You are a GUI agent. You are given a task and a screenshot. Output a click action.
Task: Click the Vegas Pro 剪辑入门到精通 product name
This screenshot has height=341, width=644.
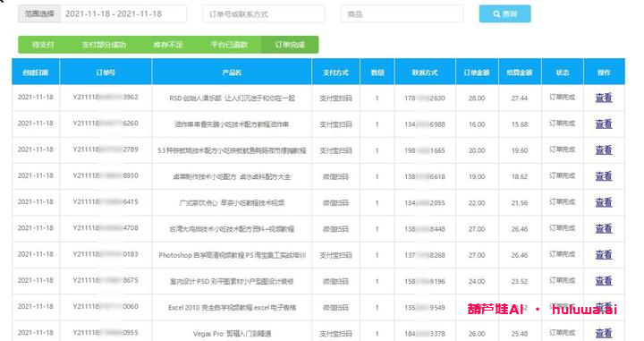point(232,334)
